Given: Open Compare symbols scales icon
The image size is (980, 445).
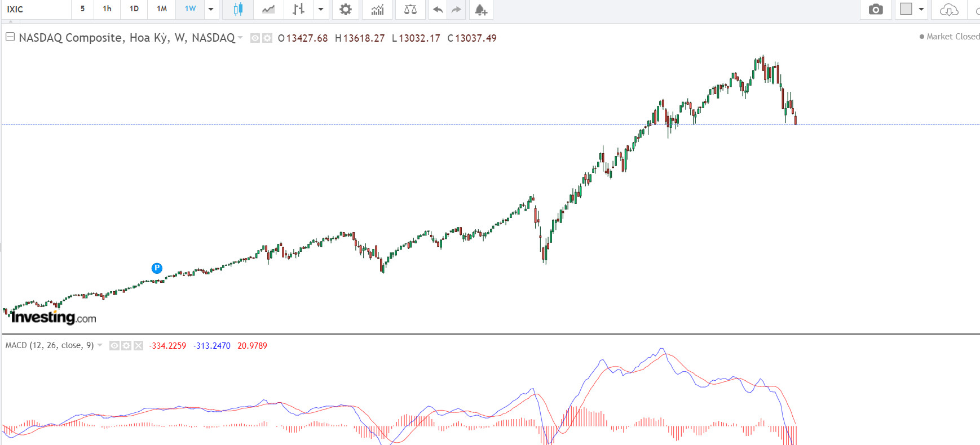Looking at the screenshot, I should [x=410, y=9].
